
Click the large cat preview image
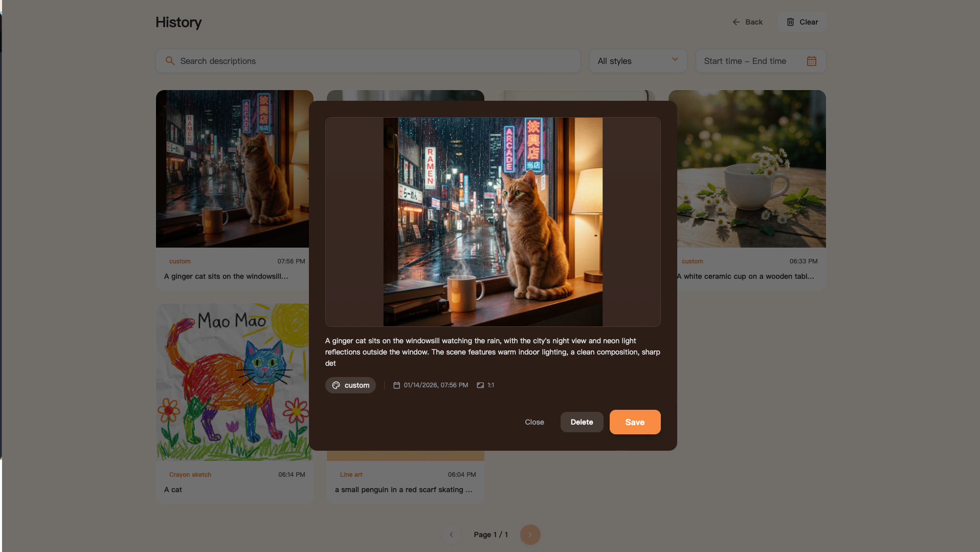pyautogui.click(x=493, y=222)
